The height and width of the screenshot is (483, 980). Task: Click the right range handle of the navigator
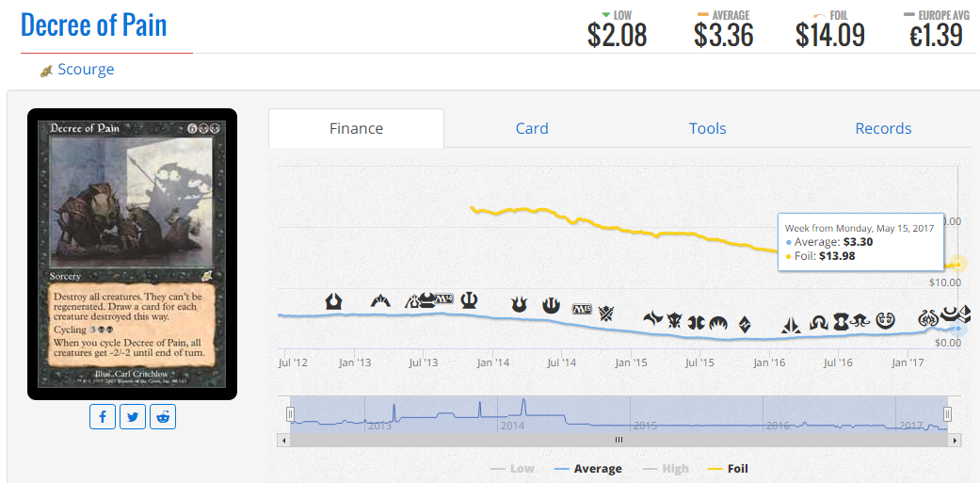point(947,414)
